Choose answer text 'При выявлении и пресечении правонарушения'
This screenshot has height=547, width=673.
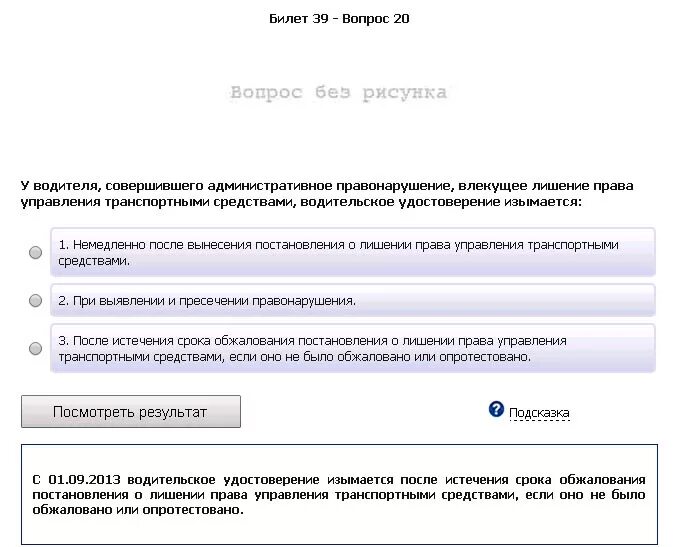[x=353, y=300]
